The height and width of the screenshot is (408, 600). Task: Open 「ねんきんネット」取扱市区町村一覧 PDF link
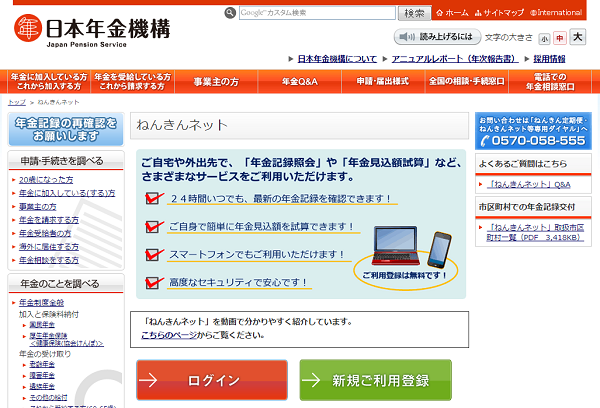(535, 232)
